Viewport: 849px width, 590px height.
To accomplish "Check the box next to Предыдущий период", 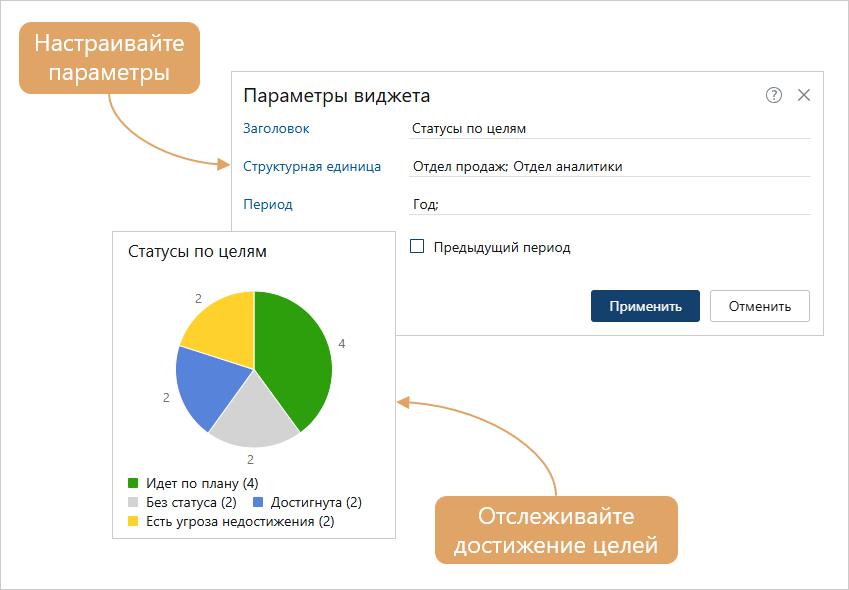I will (419, 246).
